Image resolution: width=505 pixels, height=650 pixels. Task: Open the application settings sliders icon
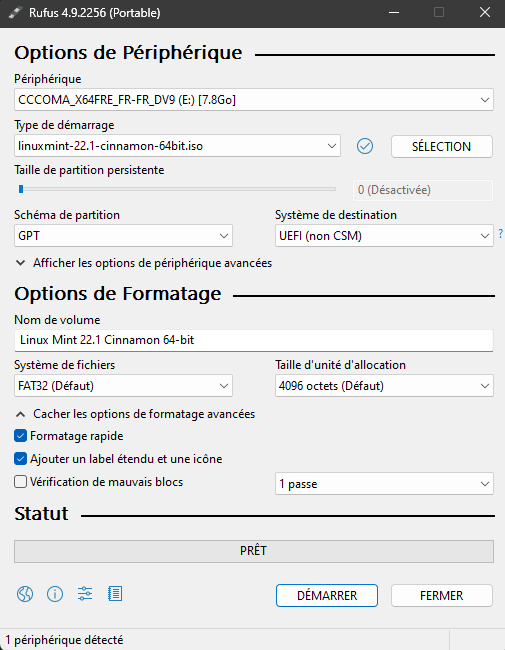tap(85, 594)
